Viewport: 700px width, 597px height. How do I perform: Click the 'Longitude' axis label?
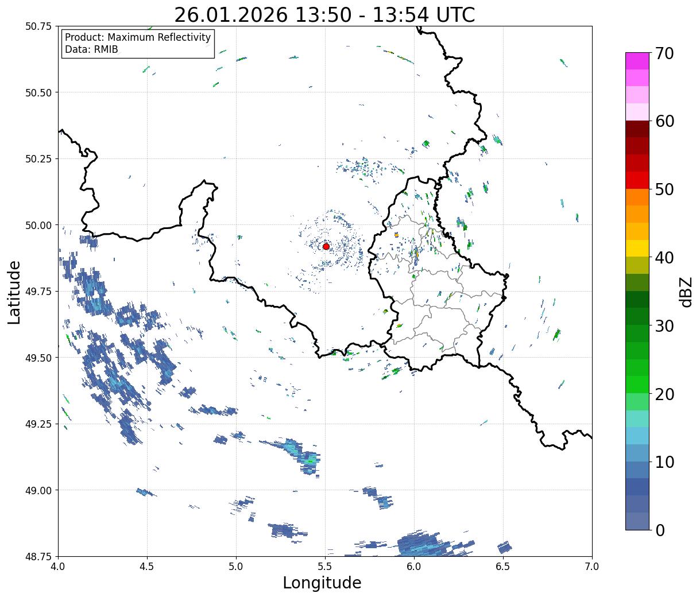(x=322, y=583)
